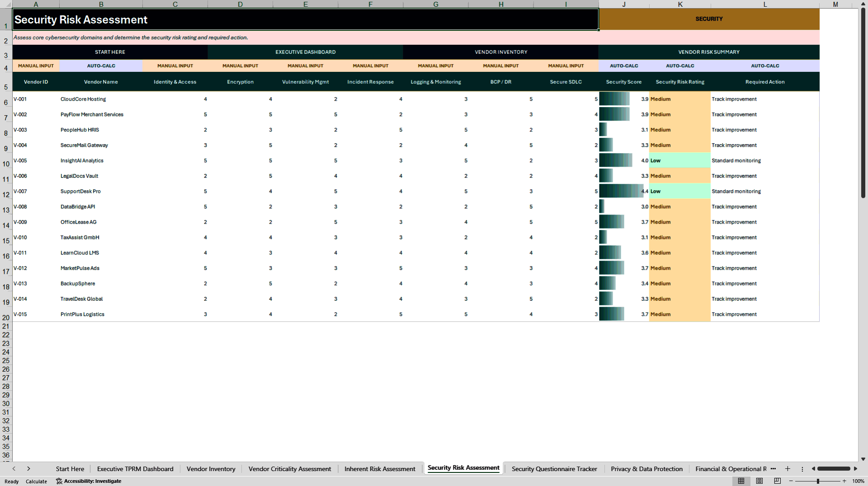Switch to Security Questionnaire Tracker tab
Screen dimensions: 868x486
554,469
